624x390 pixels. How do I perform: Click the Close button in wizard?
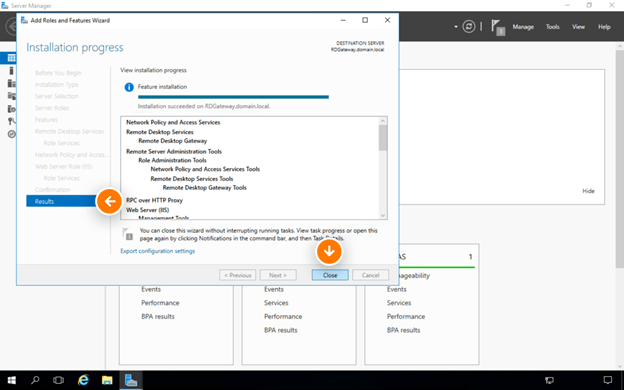tap(330, 275)
